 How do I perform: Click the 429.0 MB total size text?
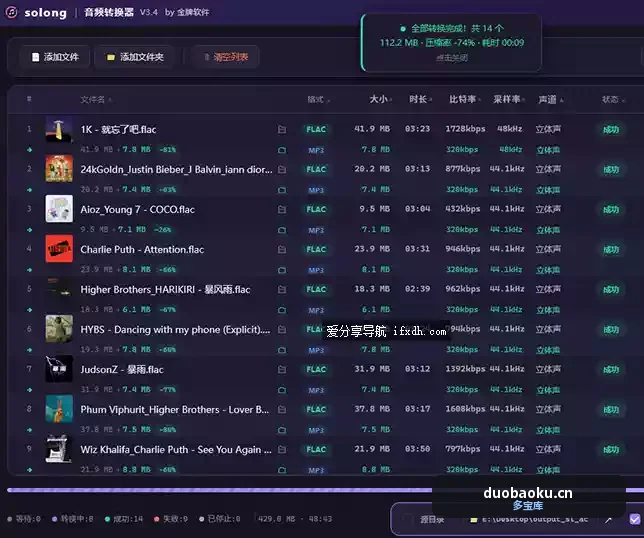tap(276, 519)
